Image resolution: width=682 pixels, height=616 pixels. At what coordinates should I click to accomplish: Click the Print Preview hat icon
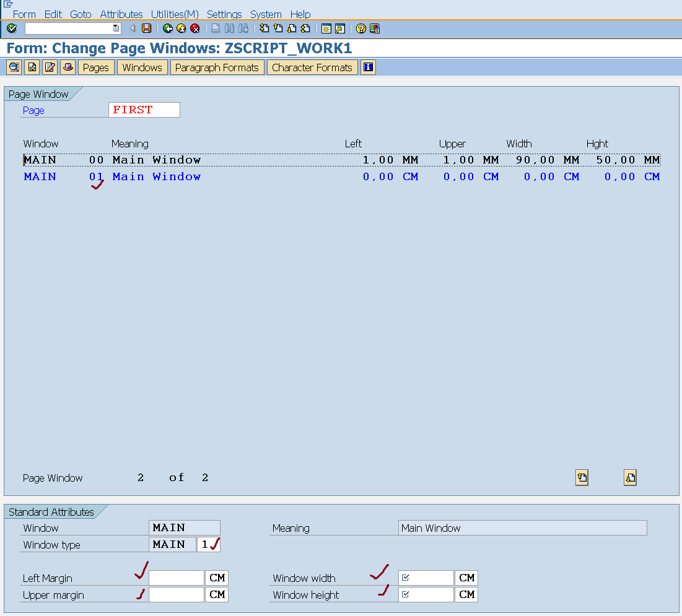(x=67, y=67)
